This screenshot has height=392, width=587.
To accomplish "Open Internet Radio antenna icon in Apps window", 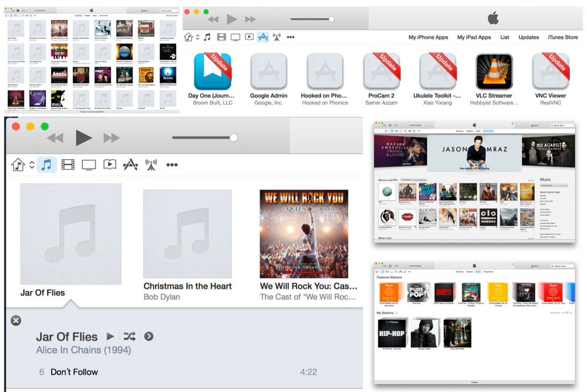I will coord(276,37).
